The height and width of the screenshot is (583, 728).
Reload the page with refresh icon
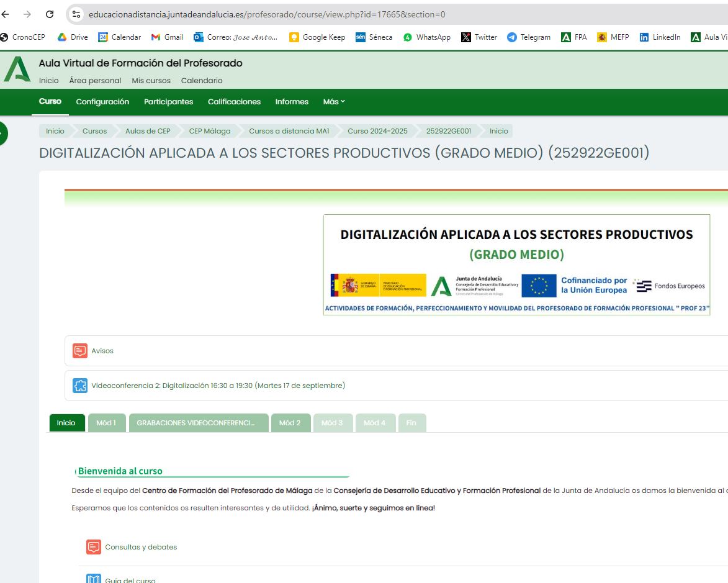click(x=50, y=14)
